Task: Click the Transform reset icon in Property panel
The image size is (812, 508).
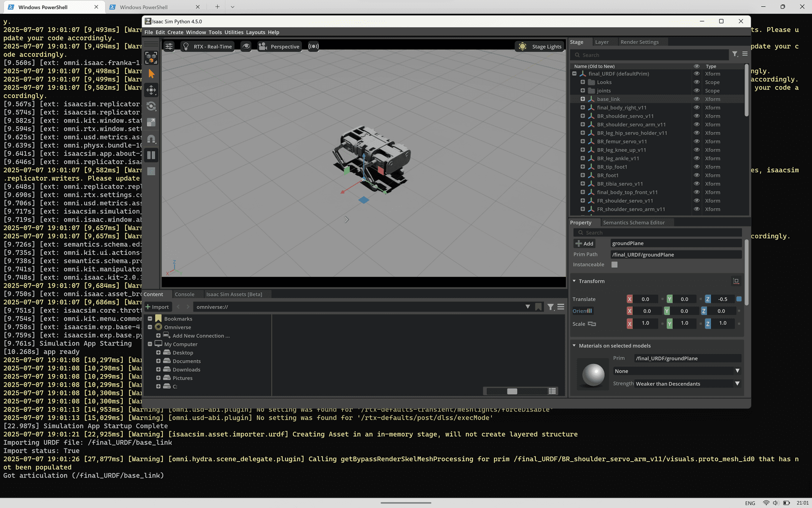Action: click(736, 281)
